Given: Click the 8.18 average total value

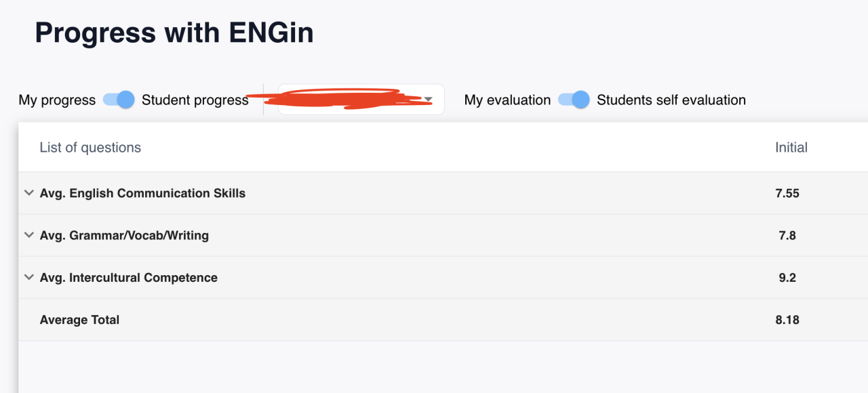Looking at the screenshot, I should [787, 320].
